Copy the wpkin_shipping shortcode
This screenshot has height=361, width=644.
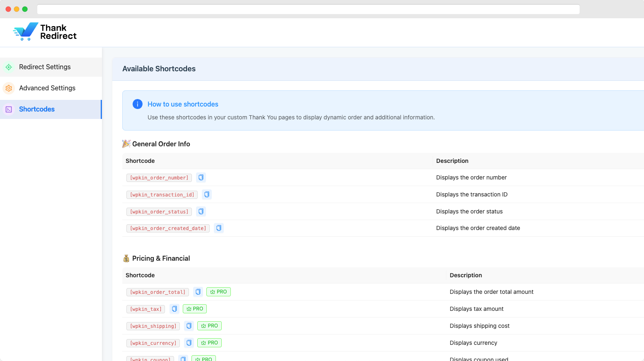[189, 326]
